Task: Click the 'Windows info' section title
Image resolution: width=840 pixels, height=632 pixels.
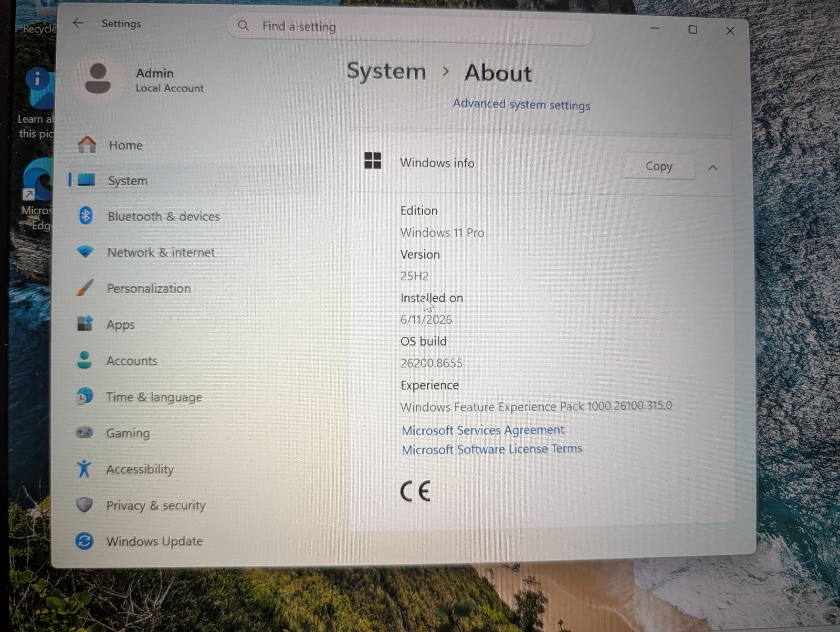Action: (x=437, y=163)
